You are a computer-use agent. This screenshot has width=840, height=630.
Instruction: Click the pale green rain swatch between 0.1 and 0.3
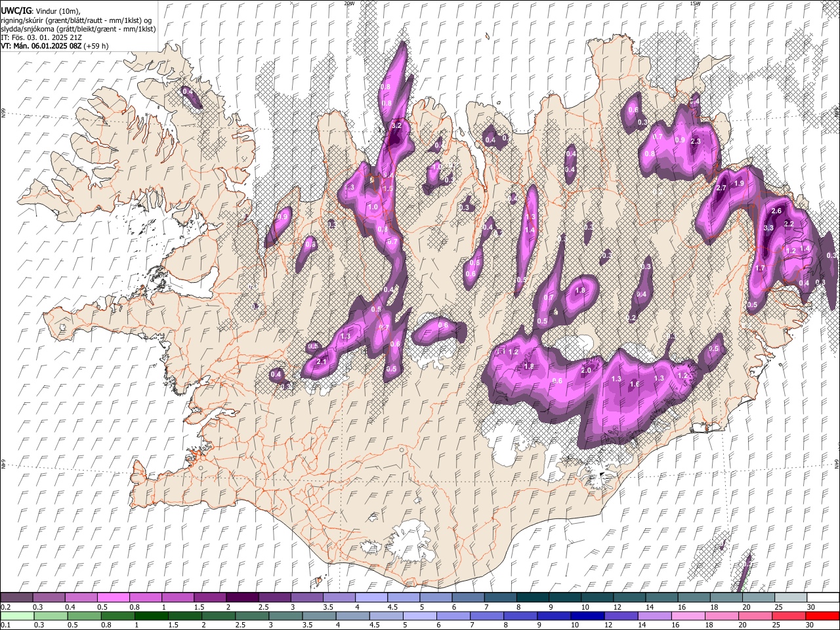click(16, 616)
